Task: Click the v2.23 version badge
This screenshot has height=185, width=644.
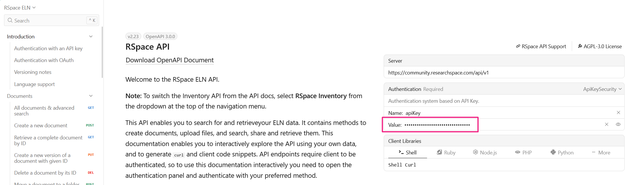Action: point(133,36)
